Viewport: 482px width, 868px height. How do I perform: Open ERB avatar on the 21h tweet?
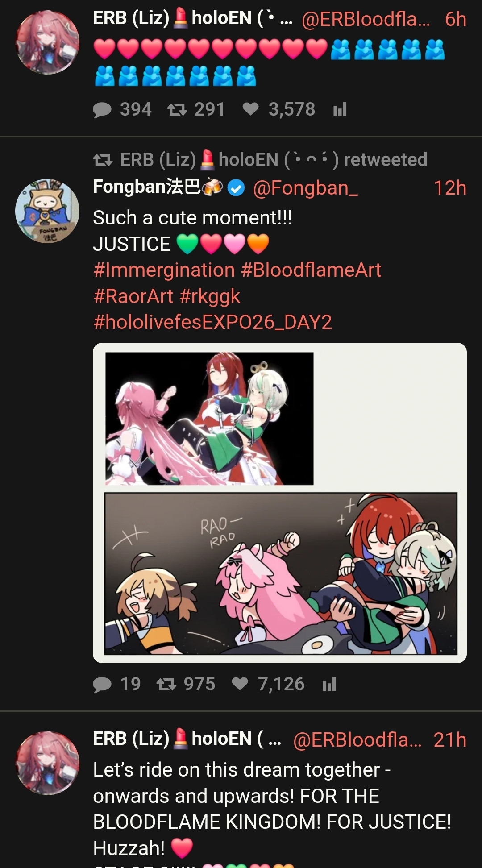click(47, 763)
